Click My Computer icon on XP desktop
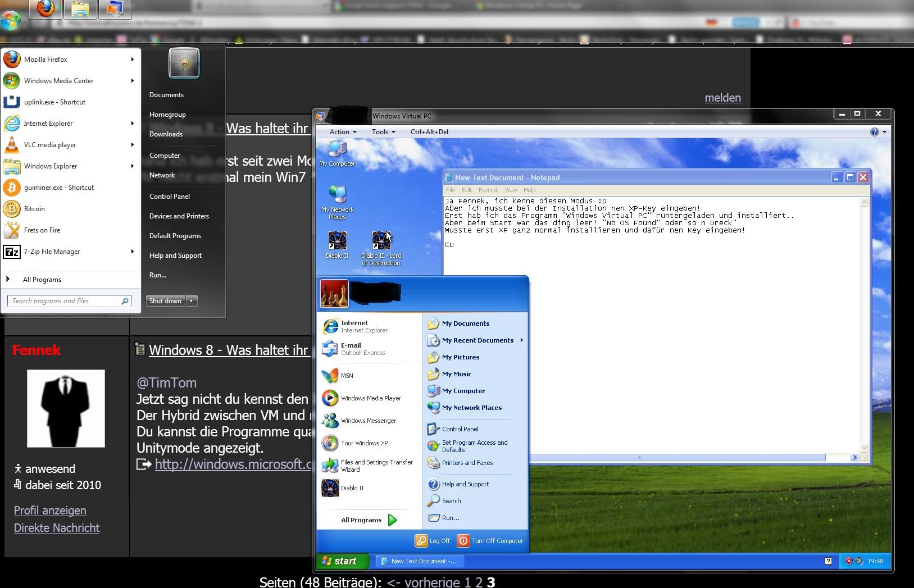Screen dimensions: 914x588 click(337, 151)
